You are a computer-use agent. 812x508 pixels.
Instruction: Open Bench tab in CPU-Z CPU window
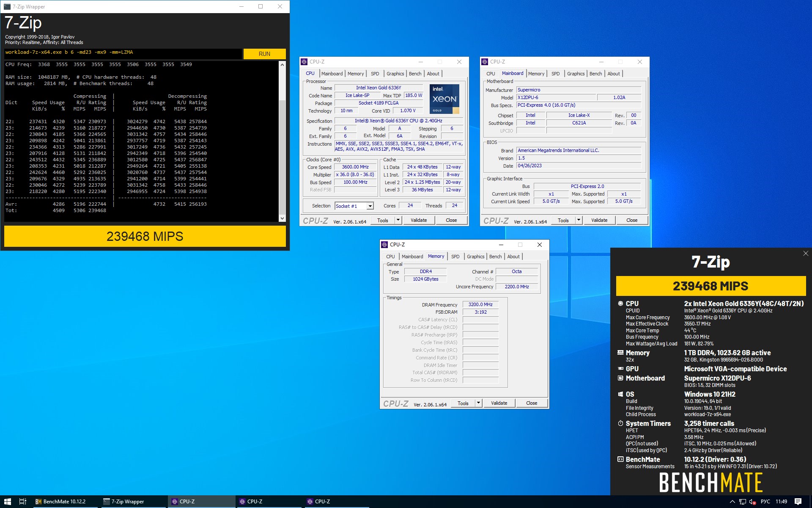pos(415,74)
